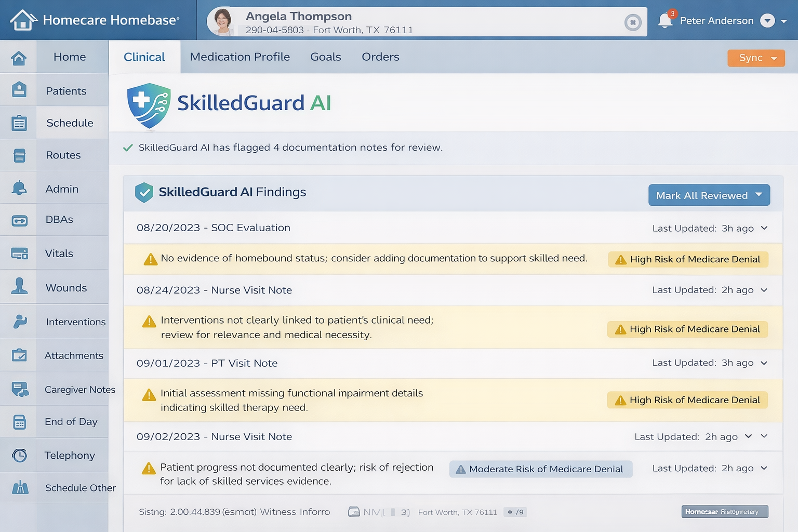Click the warning icon beside Initial assessment missing
This screenshot has width=798, height=532.
149,395
